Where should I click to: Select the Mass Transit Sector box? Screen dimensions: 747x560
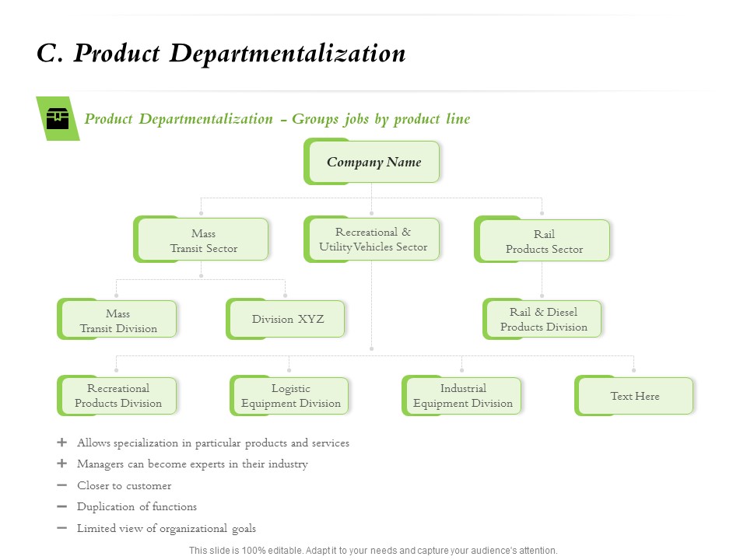[x=201, y=240]
